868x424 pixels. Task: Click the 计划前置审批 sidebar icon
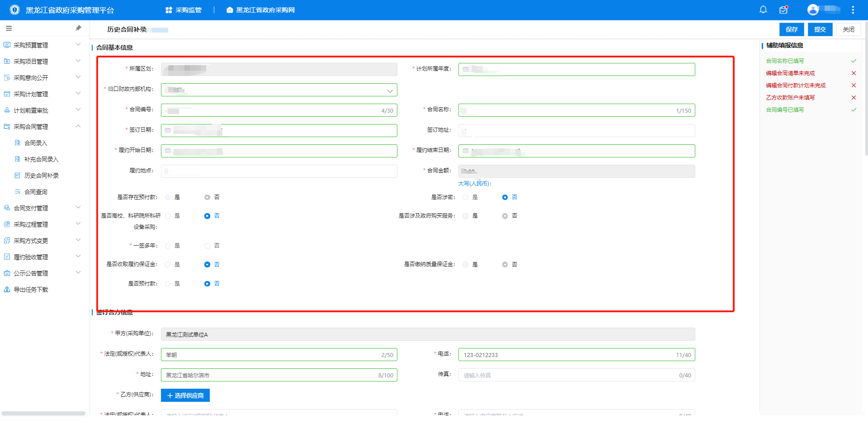point(7,110)
